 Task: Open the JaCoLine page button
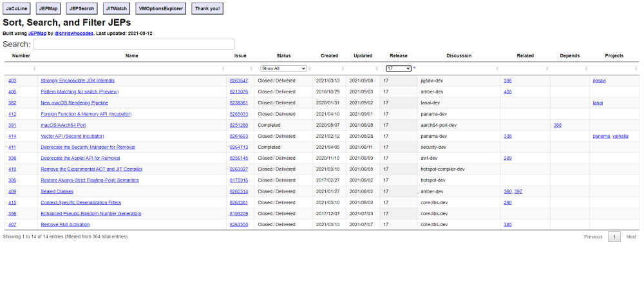click(x=17, y=9)
